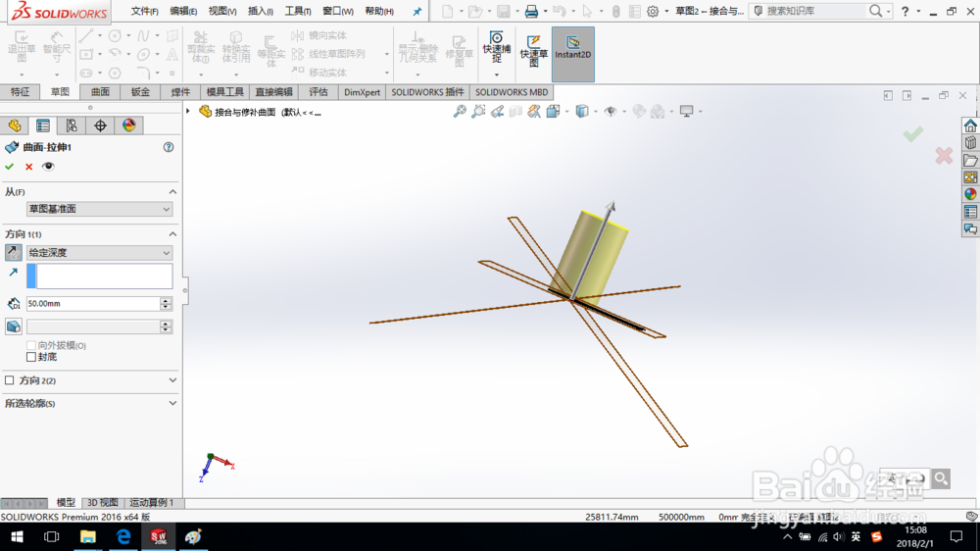
Task: Select the 3D 视图 bottom tab
Action: coord(103,502)
